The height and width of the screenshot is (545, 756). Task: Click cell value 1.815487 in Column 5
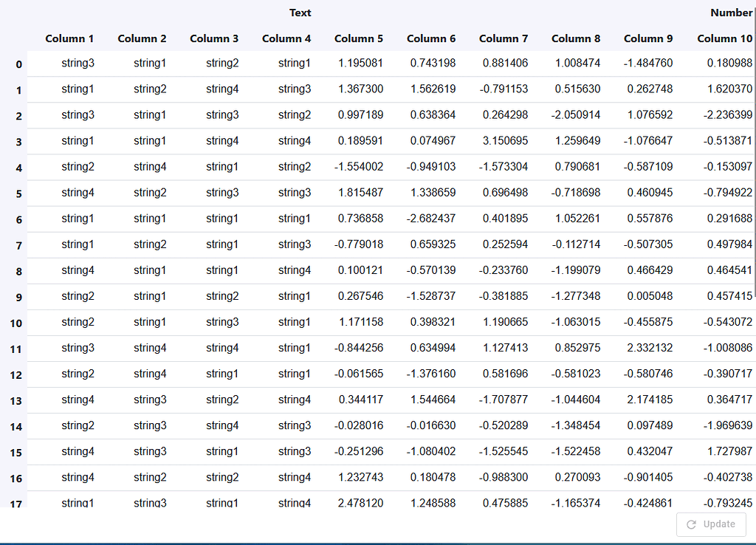(360, 193)
